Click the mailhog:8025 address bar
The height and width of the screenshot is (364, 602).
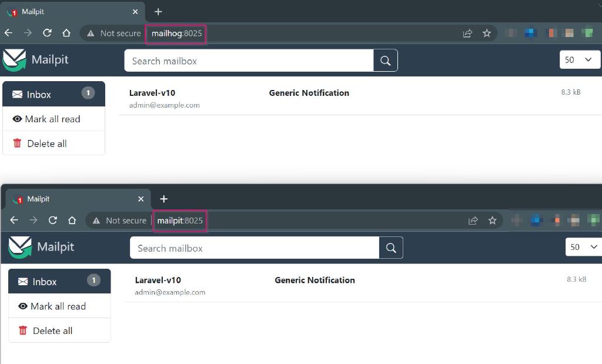tap(175, 34)
